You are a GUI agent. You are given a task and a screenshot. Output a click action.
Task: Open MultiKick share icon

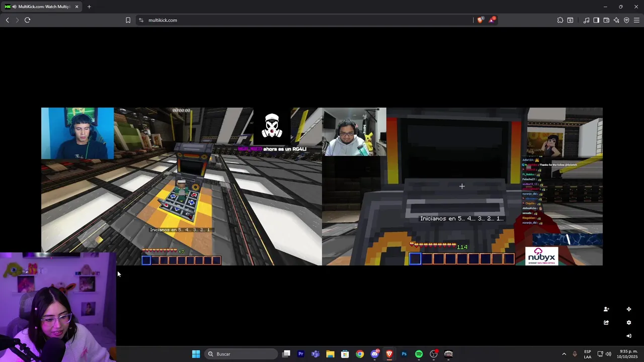point(606,322)
